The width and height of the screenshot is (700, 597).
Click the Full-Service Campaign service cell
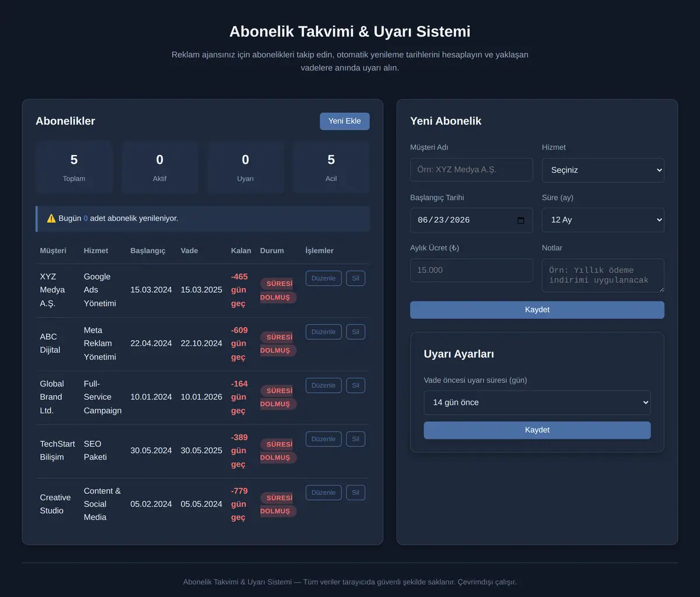click(103, 397)
